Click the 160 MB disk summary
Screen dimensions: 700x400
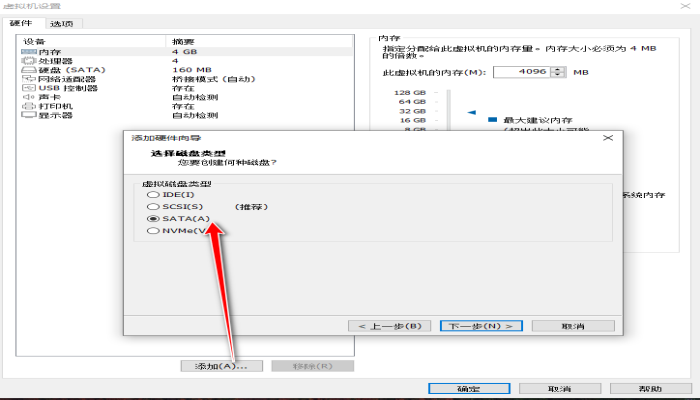192,70
